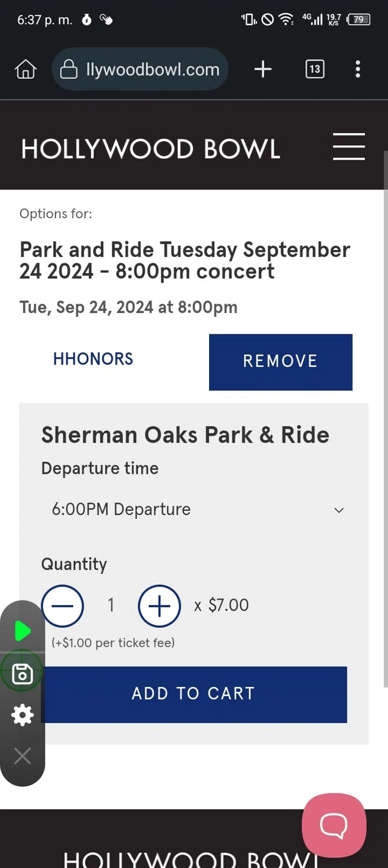Close the floating toolbar with X icon

pyautogui.click(x=23, y=756)
